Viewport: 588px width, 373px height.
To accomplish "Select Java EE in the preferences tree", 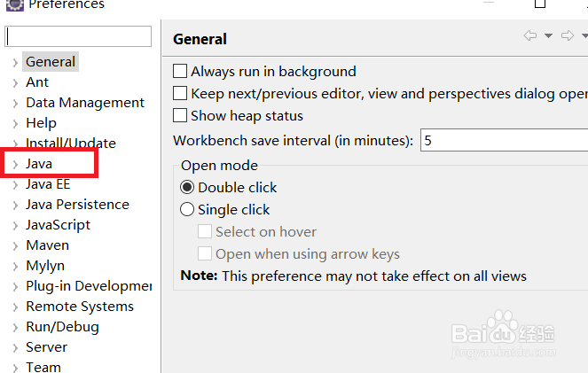I will [x=48, y=184].
